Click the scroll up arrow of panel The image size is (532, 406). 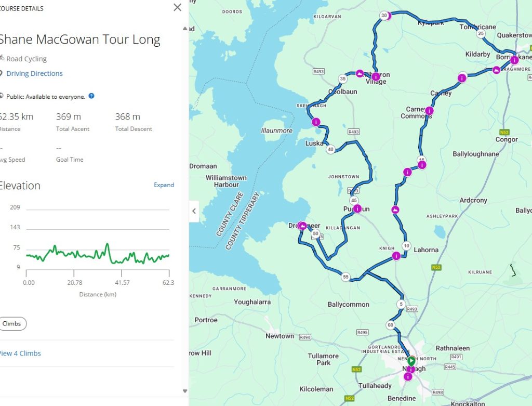[185, 29]
